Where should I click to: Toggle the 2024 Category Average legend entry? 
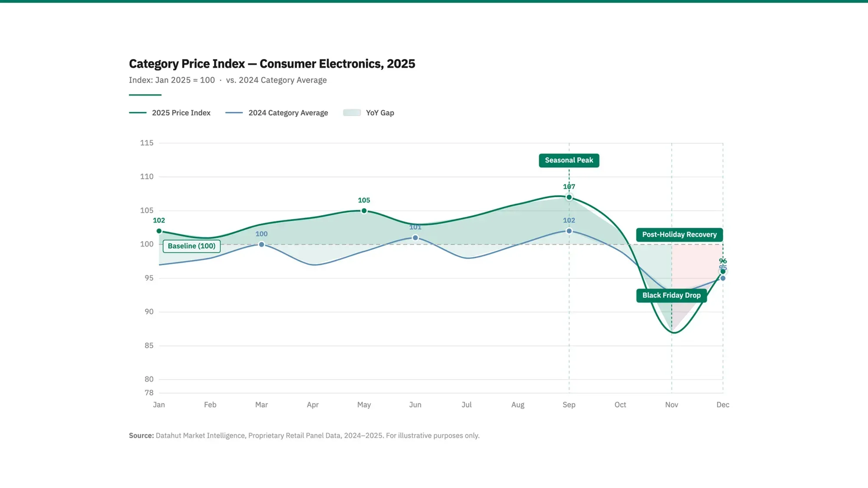coord(277,113)
